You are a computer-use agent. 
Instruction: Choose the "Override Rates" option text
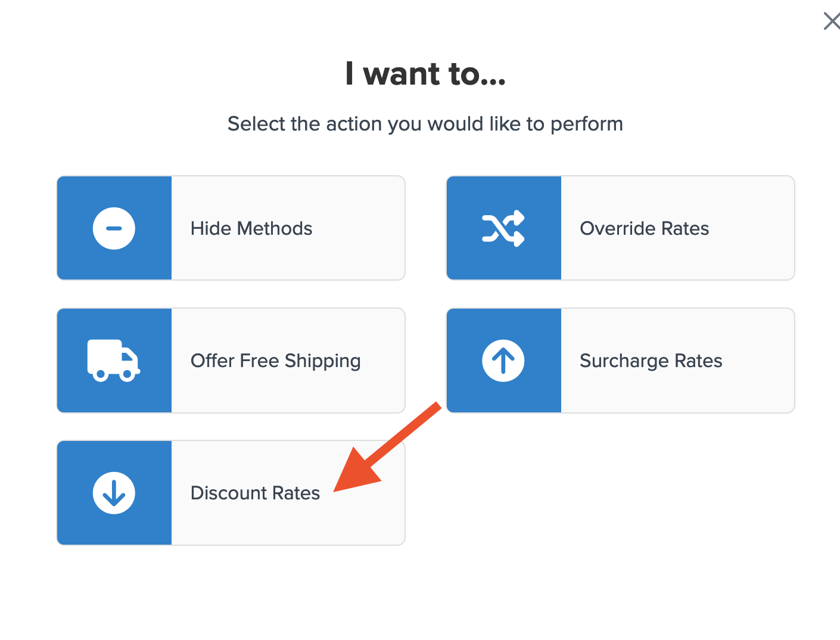tap(644, 228)
